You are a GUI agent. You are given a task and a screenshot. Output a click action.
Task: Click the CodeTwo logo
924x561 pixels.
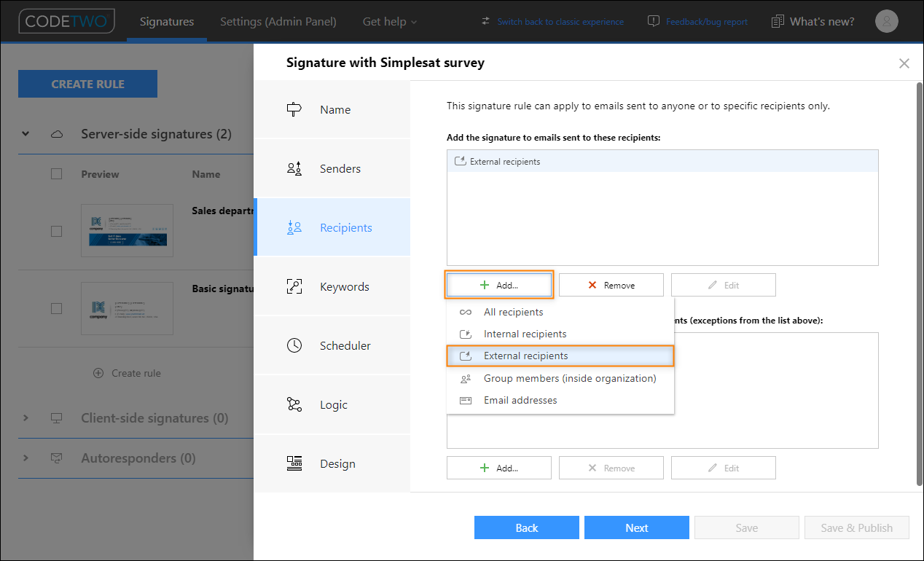point(67,21)
